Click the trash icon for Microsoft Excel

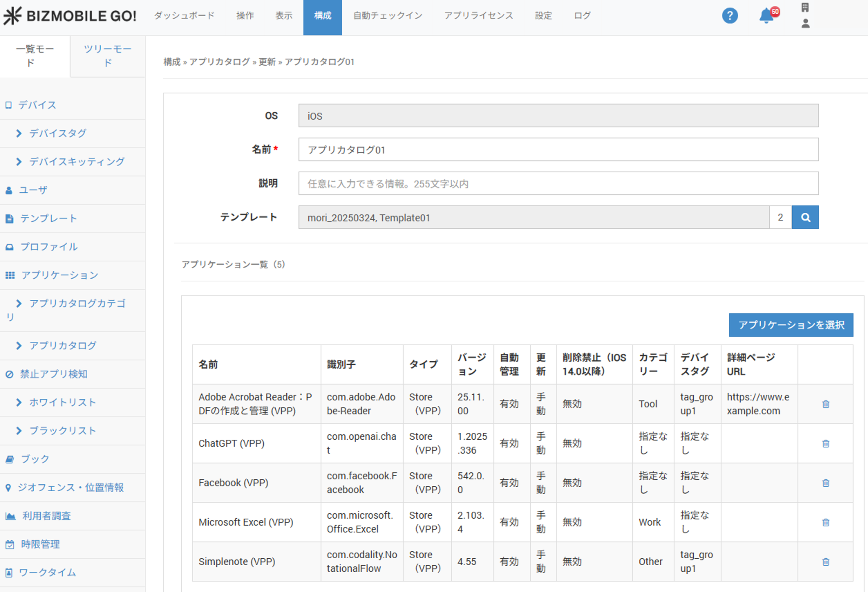coord(826,522)
